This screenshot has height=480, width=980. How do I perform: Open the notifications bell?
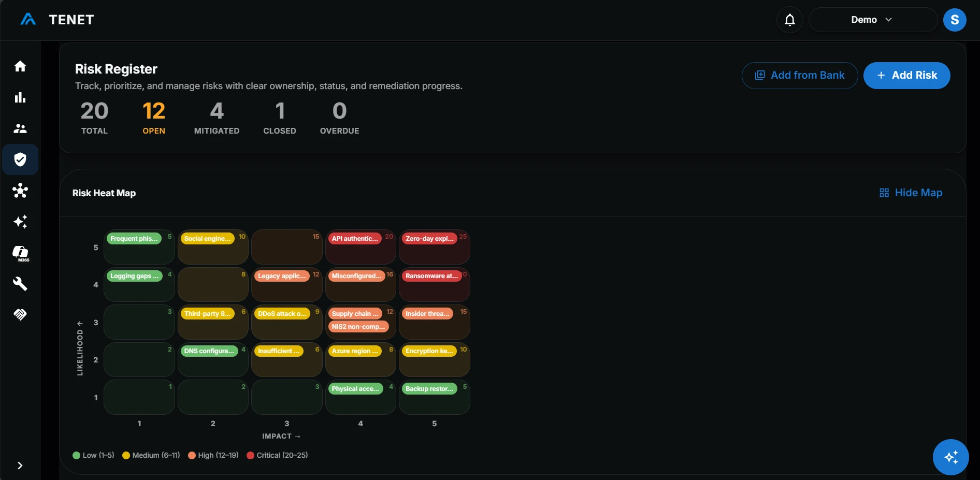pos(789,20)
